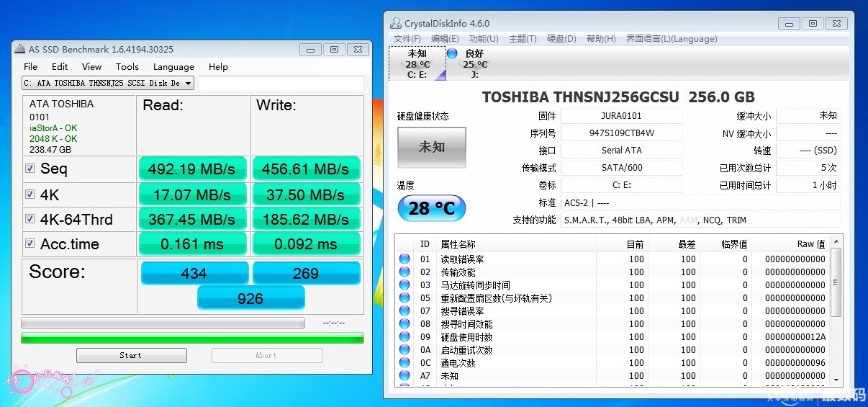This screenshot has height=407, width=868.
Task: Click the empty field beside the drive dropdown
Action: [281, 83]
